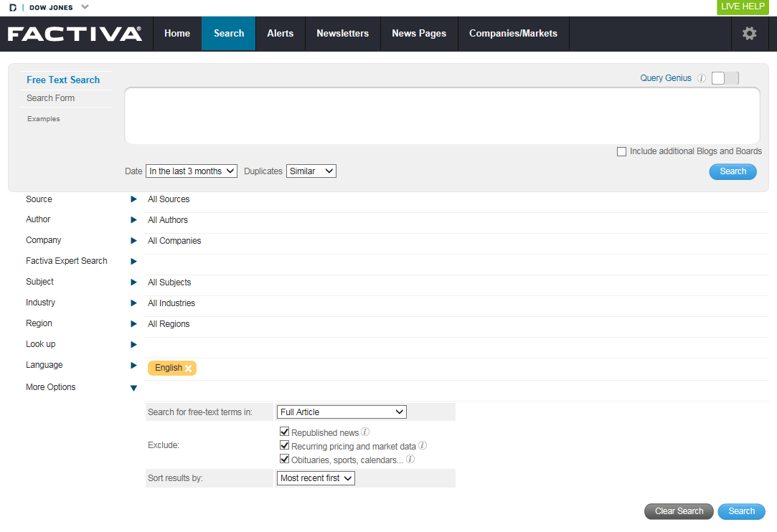Click info icon beside Republished news
The width and height of the screenshot is (777, 532).
[365, 432]
